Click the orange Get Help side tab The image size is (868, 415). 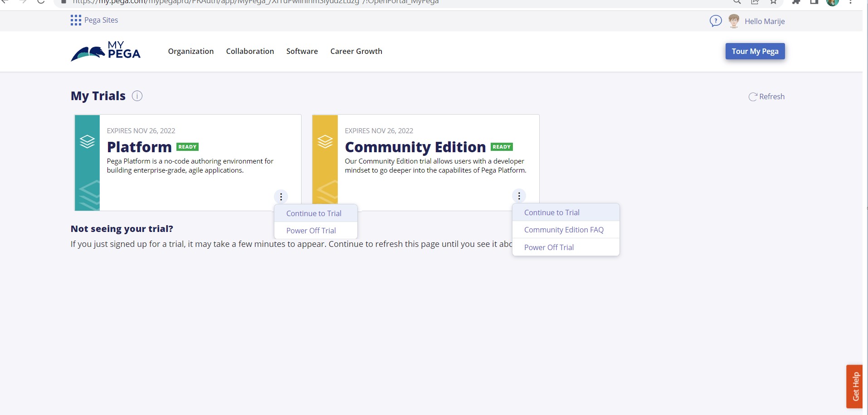coord(855,386)
